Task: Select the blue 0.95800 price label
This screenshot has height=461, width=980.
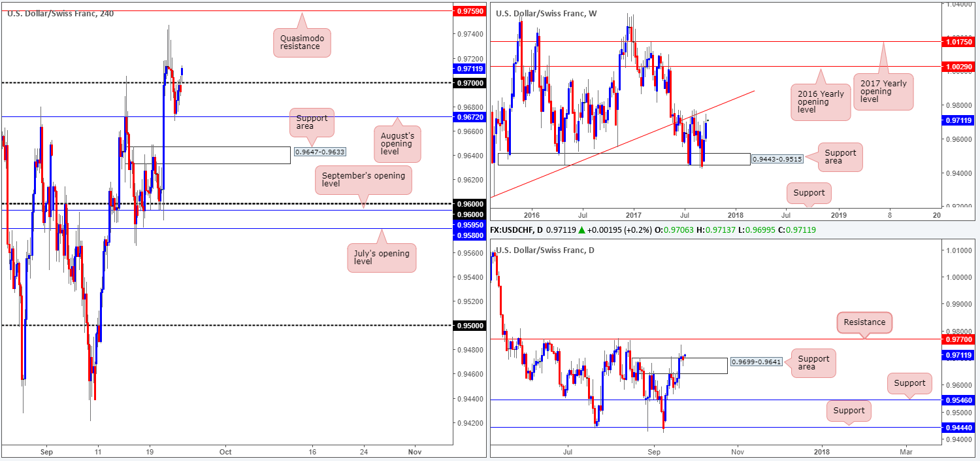Action: [470, 235]
